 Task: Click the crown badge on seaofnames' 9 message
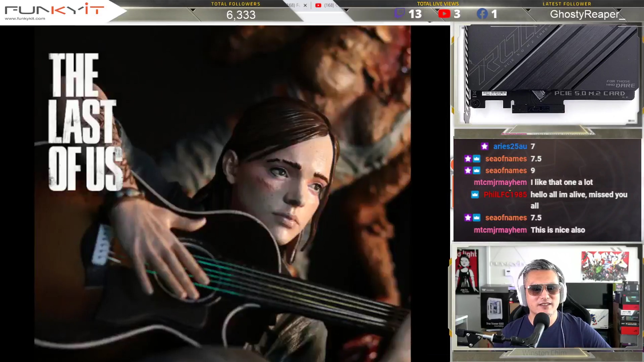[x=477, y=171]
